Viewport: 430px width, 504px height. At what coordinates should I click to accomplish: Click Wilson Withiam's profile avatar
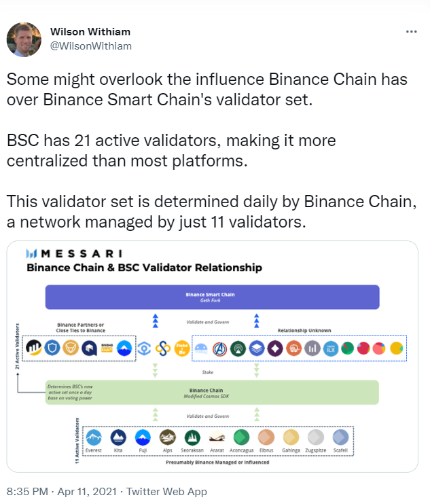(24, 39)
